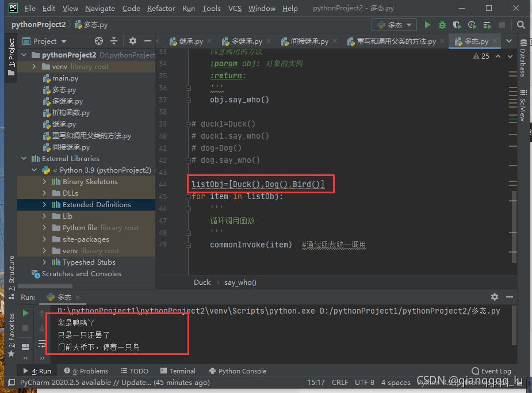Open Search Everywhere magnifier icon

[520, 25]
